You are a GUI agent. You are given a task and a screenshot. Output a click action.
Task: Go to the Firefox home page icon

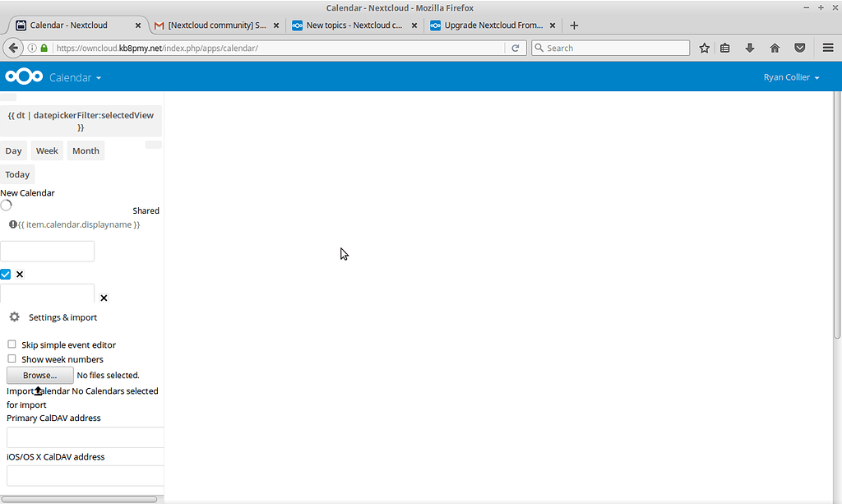click(x=775, y=49)
